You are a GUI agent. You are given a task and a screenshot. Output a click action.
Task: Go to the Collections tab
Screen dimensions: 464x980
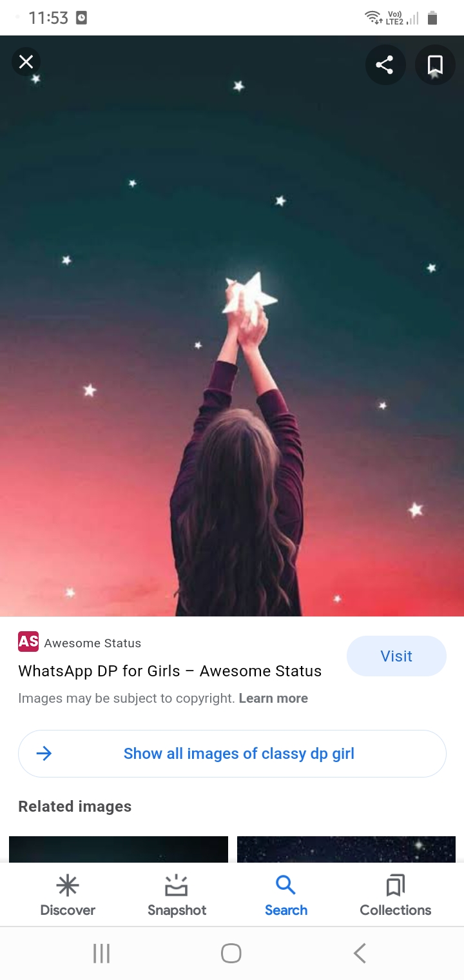click(396, 896)
